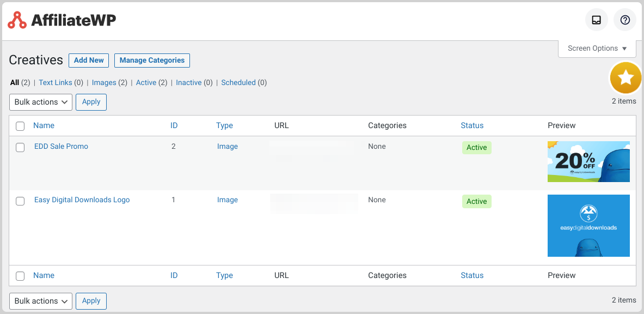Select the Easy Digital Downloads Logo checkbox

point(20,201)
